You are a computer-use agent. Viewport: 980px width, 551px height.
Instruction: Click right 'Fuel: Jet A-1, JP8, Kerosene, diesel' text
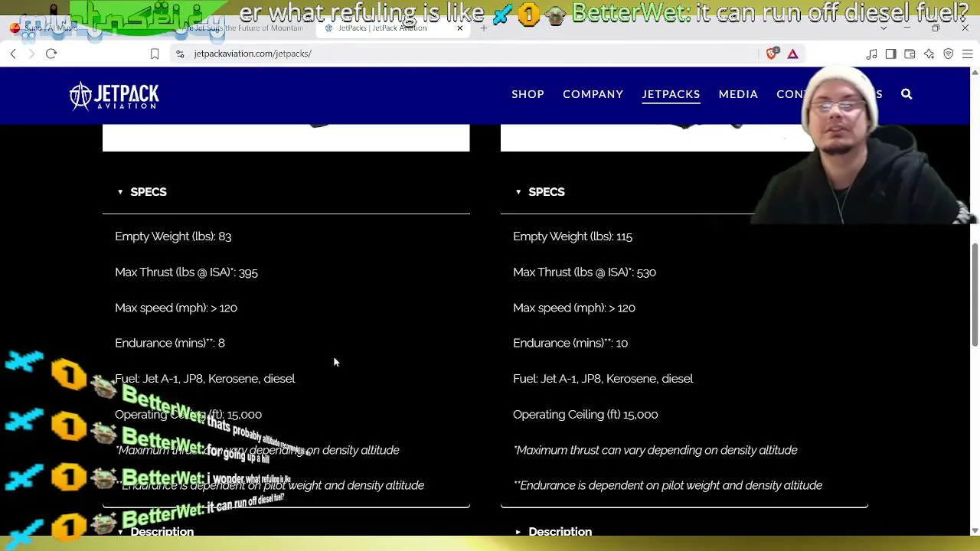603,379
